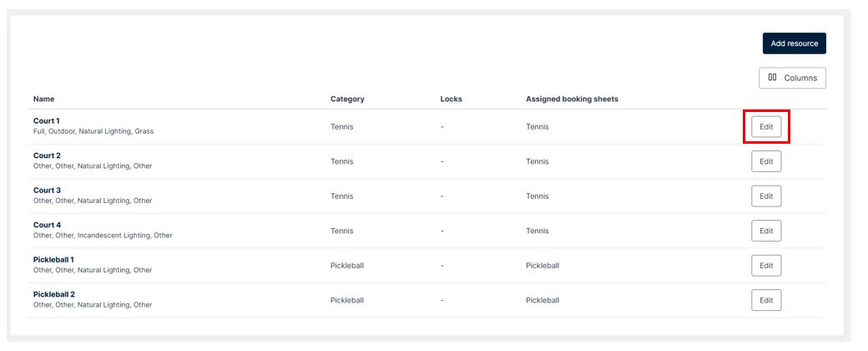Click the Locks column header
The height and width of the screenshot is (351, 868).
452,99
